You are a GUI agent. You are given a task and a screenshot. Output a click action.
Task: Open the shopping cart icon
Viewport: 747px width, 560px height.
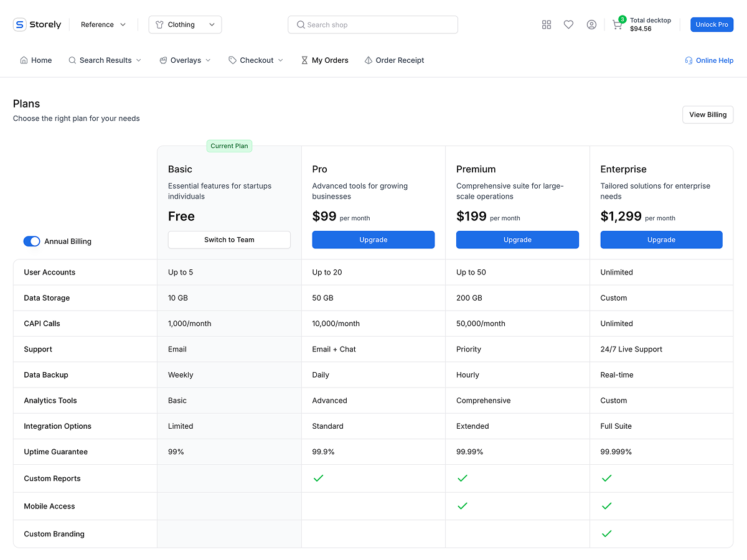[617, 24]
